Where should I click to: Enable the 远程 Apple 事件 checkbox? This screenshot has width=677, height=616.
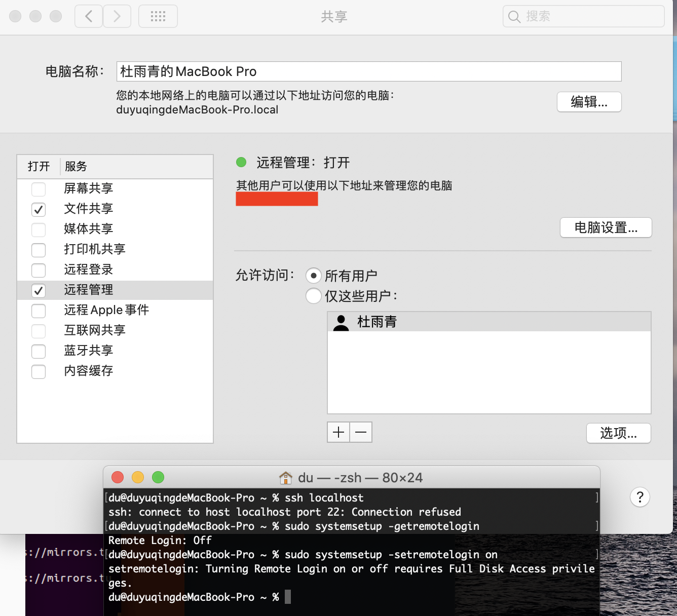pyautogui.click(x=39, y=311)
